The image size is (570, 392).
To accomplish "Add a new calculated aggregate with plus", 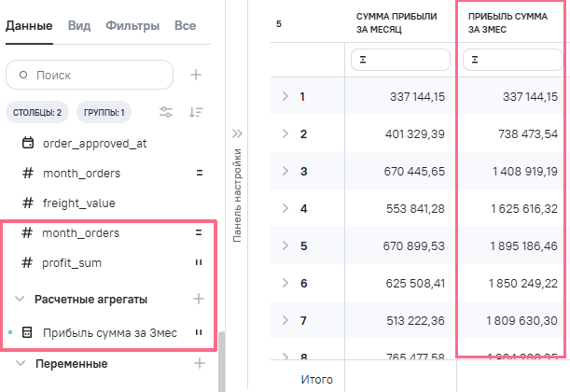I will [x=198, y=299].
